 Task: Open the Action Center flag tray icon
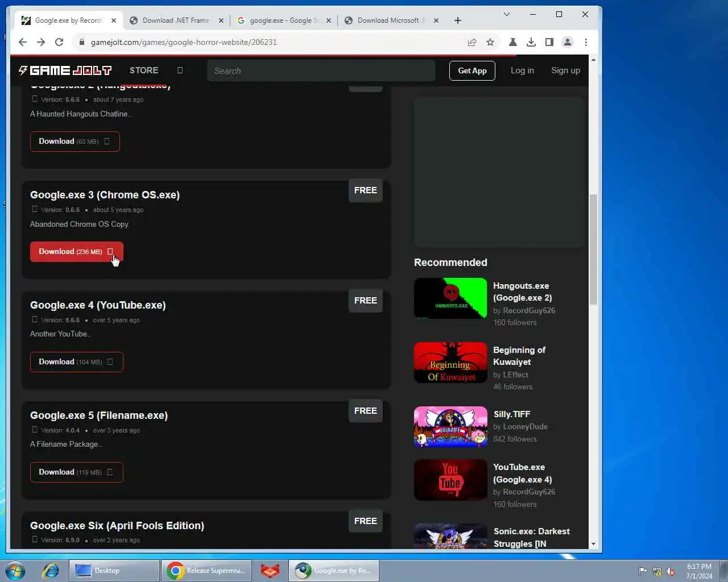[643, 571]
